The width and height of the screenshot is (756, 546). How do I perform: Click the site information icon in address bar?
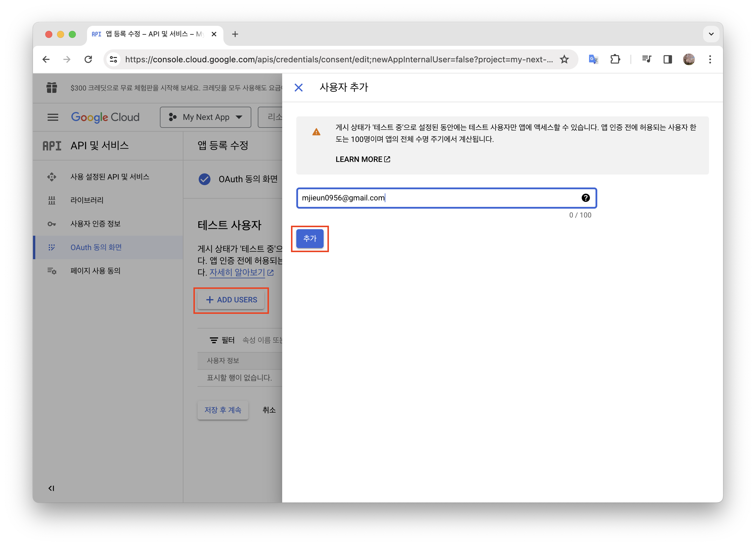pyautogui.click(x=114, y=59)
